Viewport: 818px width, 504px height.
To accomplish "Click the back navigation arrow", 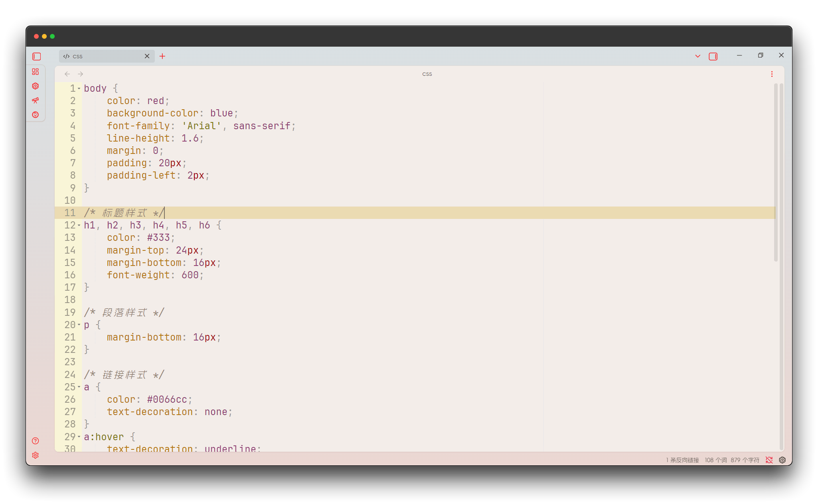I will coord(67,74).
